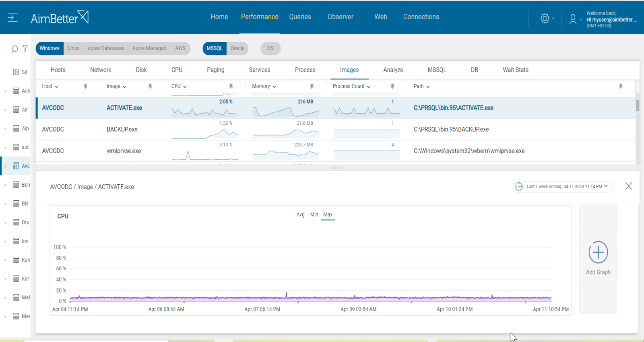The image size is (644, 342).
Task: Switch to the Hosts tab
Action: [x=58, y=70]
